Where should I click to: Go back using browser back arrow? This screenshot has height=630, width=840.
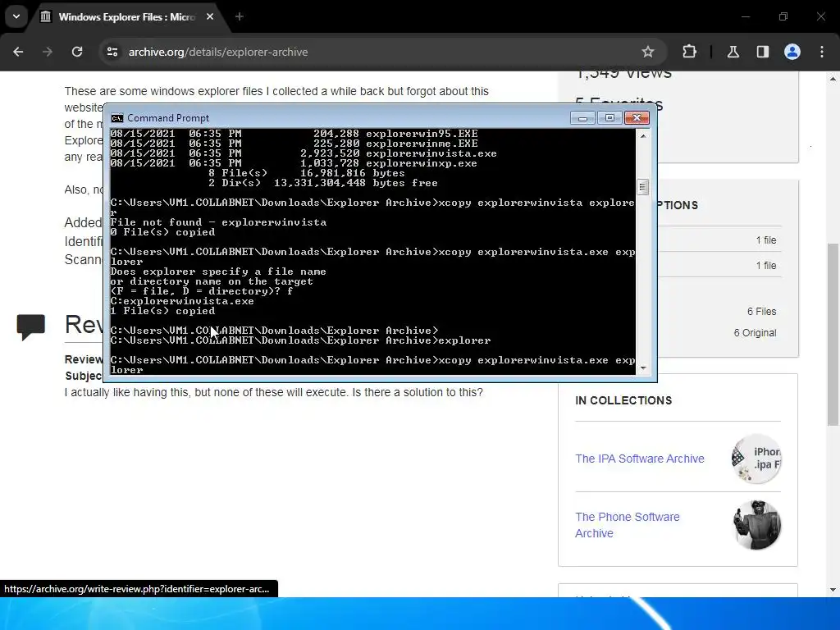click(18, 52)
